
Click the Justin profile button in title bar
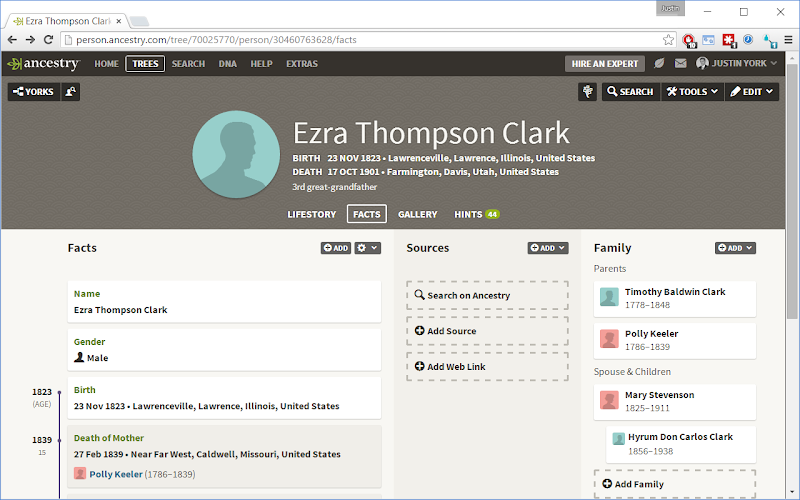[x=670, y=8]
